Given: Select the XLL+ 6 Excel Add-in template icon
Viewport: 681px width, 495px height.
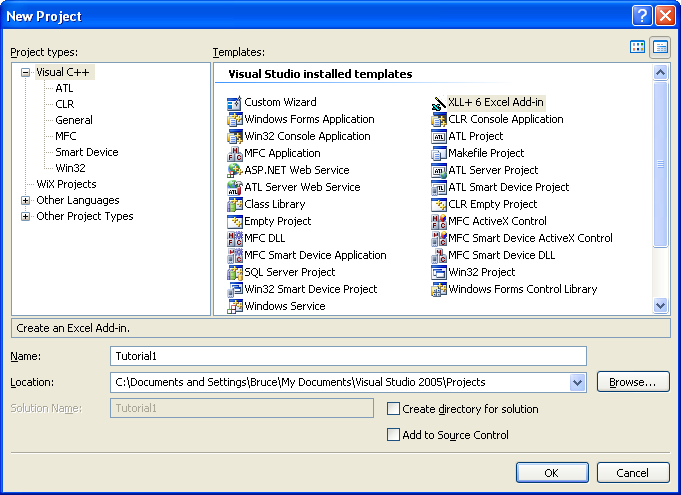Looking at the screenshot, I should pos(438,102).
